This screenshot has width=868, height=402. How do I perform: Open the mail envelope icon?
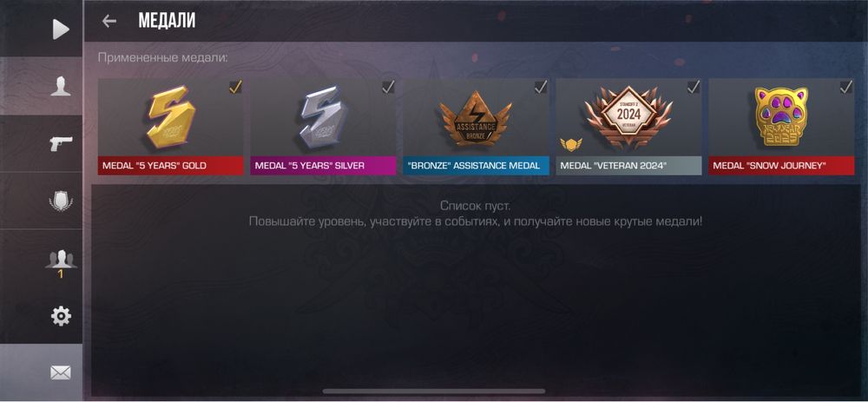[x=61, y=373]
